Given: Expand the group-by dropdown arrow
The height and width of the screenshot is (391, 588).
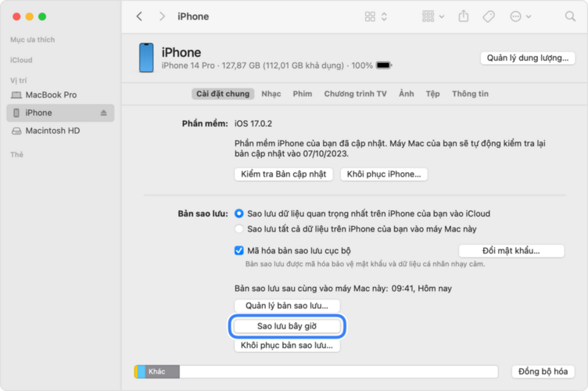Looking at the screenshot, I should [442, 16].
